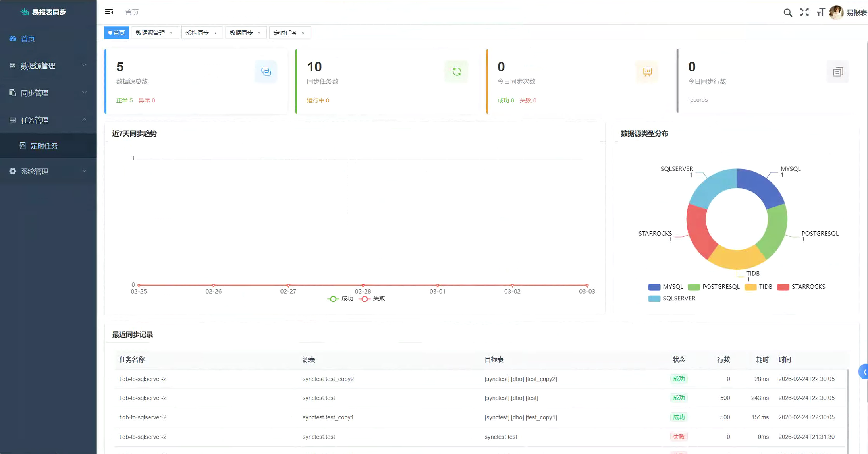Open the search magnifier icon
This screenshot has width=868, height=454.
788,13
